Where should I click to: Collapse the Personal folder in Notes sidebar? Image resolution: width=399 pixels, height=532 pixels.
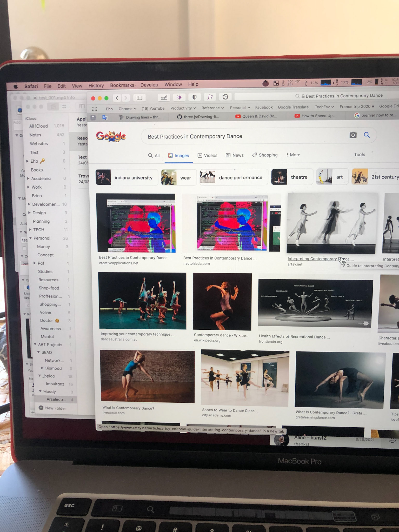[31, 238]
